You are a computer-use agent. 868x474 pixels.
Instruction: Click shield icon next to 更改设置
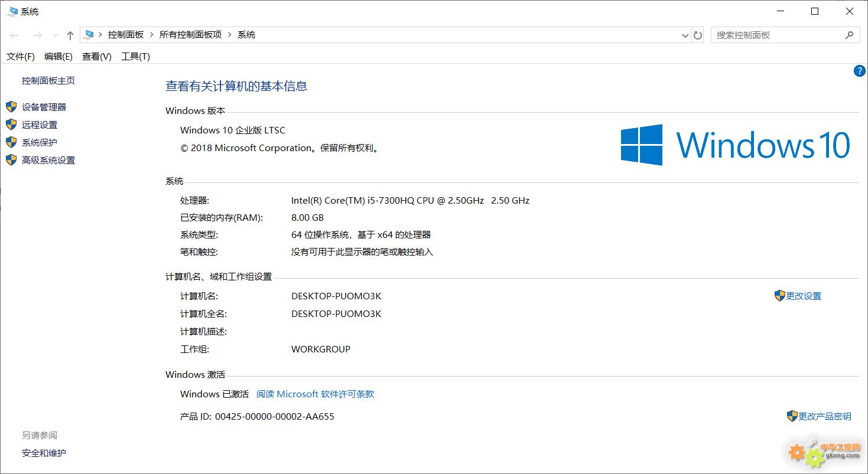(x=780, y=296)
